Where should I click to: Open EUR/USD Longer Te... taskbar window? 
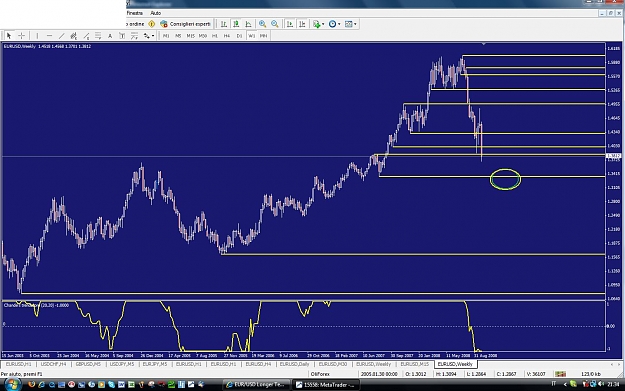click(x=256, y=385)
